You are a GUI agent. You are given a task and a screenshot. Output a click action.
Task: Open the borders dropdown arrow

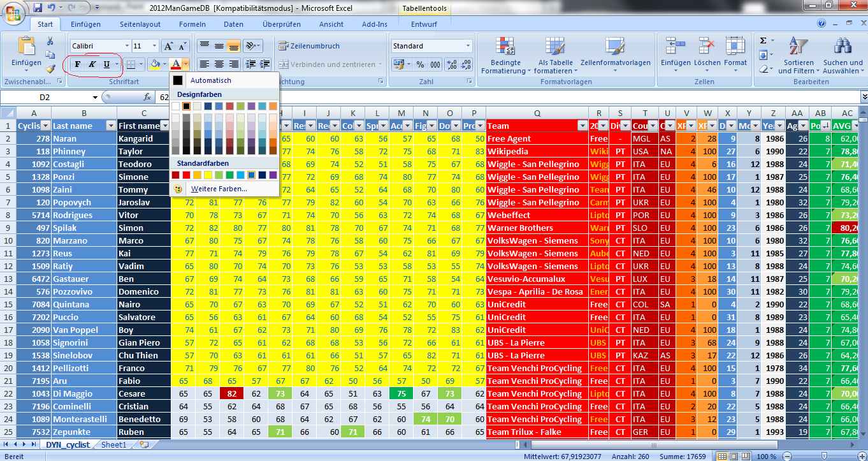(140, 64)
